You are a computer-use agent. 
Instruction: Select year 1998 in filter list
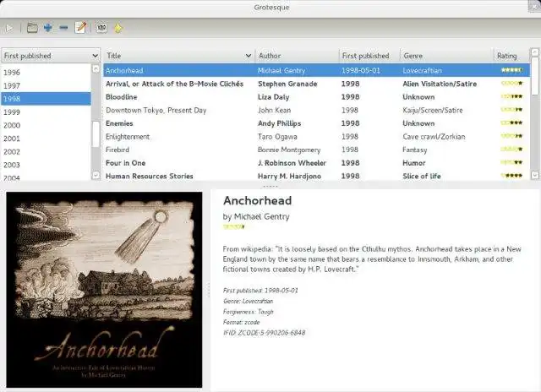tap(46, 99)
